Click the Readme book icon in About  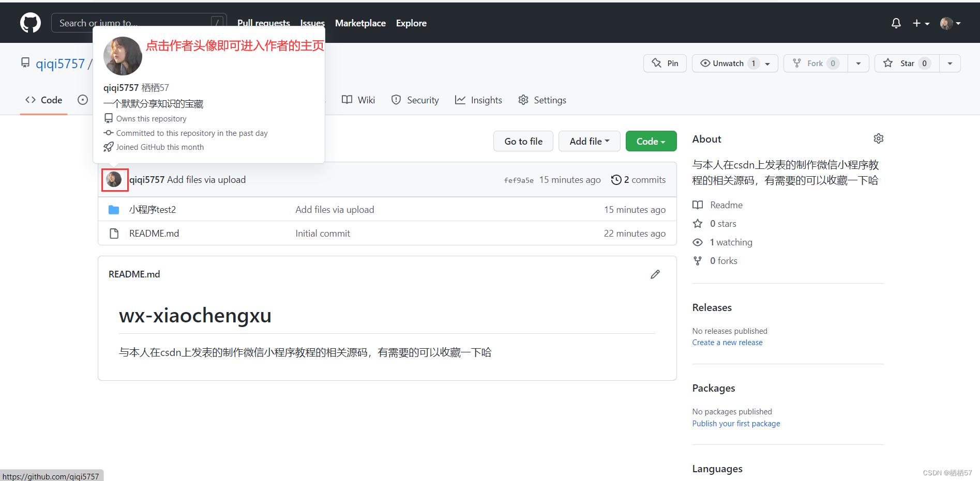point(698,205)
